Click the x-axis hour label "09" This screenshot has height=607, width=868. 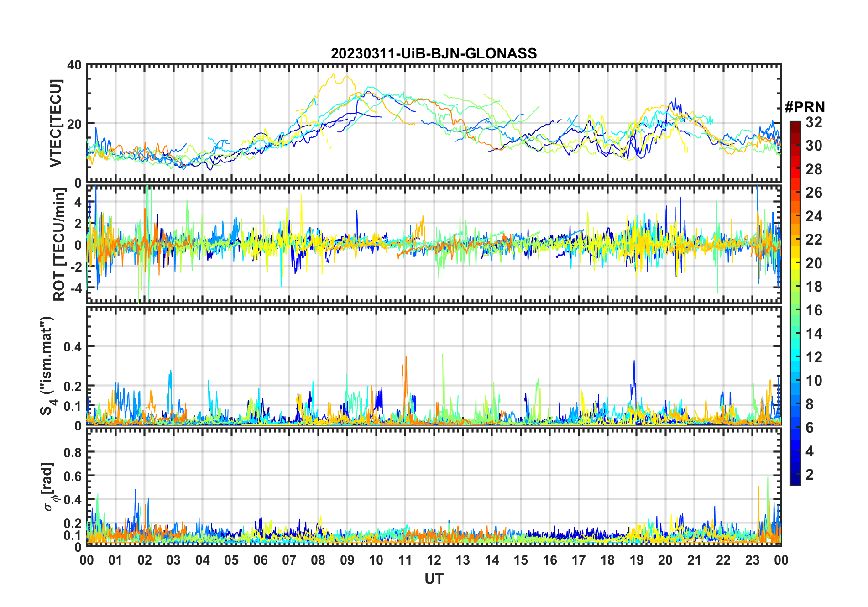point(347,560)
